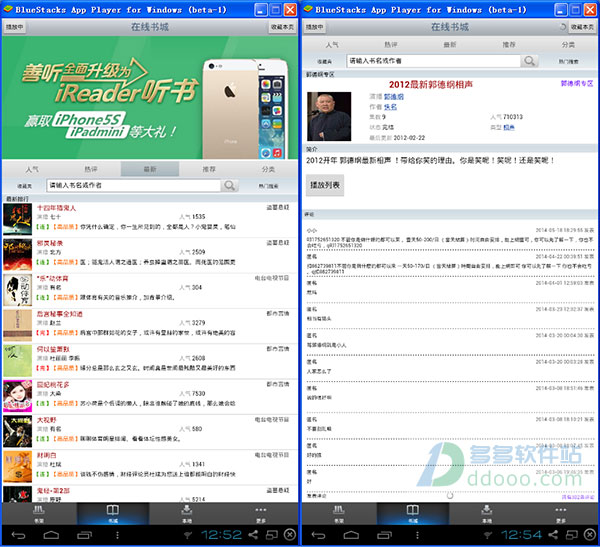Click the 收藏本页 button in the right window
The image size is (600, 547).
tap(582, 27)
